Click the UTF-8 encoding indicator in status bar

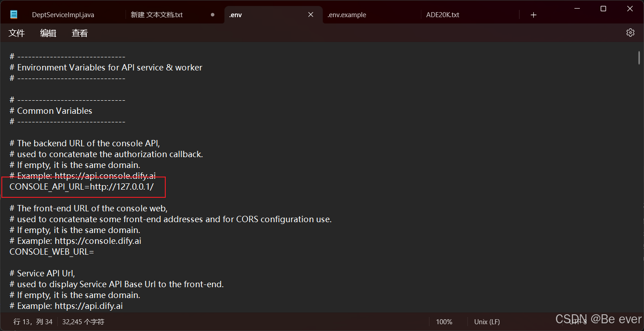[x=578, y=322]
